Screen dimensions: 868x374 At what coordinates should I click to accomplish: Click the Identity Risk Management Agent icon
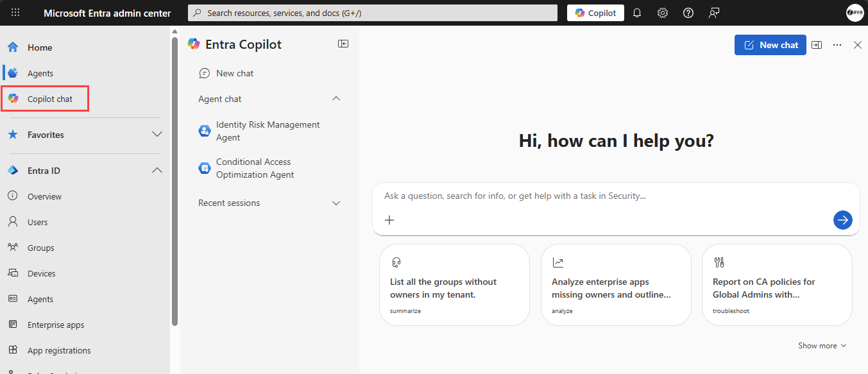[x=205, y=131]
